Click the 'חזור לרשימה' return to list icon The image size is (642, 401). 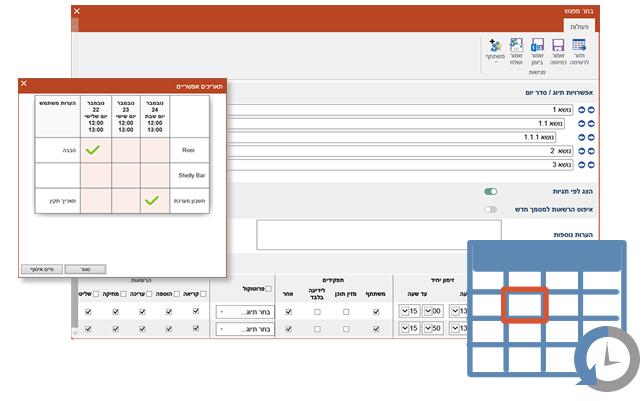579,48
